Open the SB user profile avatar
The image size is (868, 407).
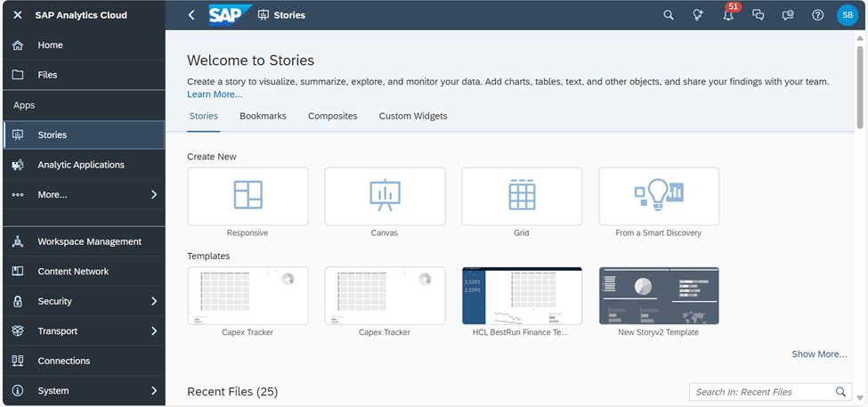coord(848,15)
